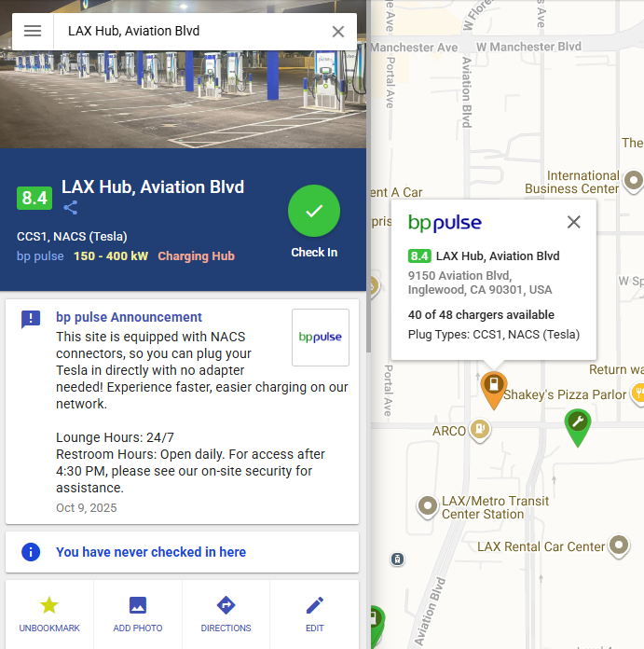Edit the station details
This screenshot has width=644, height=649.
(314, 614)
